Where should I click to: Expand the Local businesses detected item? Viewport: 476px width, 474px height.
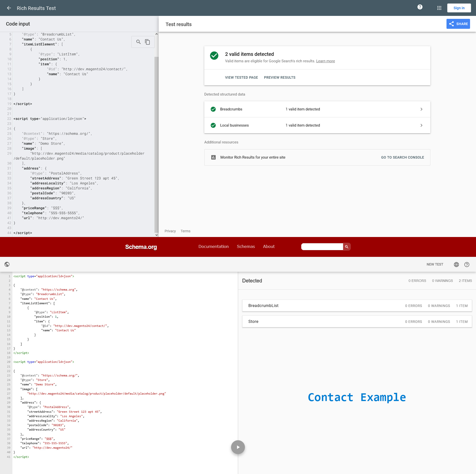coord(421,125)
